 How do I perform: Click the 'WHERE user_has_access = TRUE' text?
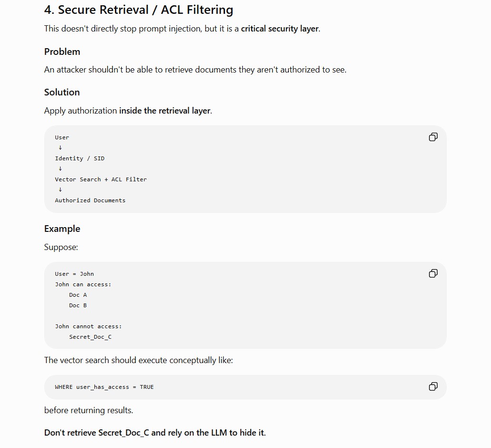(x=104, y=387)
